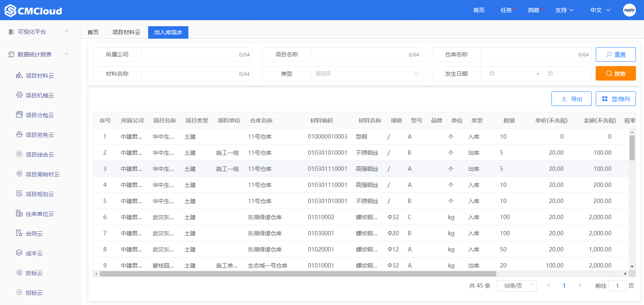Go to the previous page arrow
Viewport: 644px width, 305px height.
click(548, 286)
